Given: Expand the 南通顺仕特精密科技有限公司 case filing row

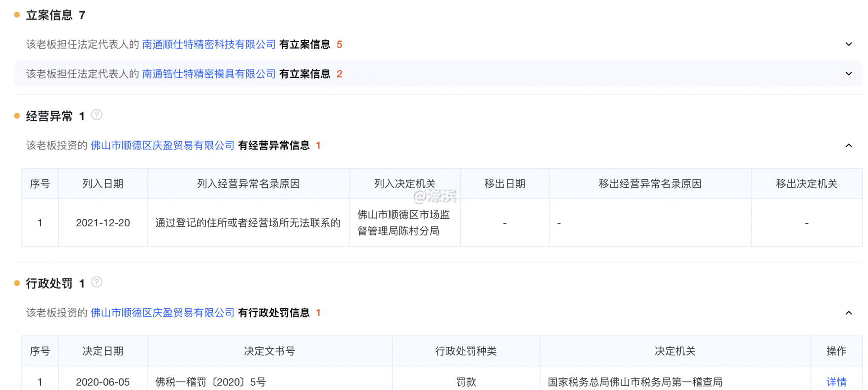Looking at the screenshot, I should pyautogui.click(x=848, y=44).
